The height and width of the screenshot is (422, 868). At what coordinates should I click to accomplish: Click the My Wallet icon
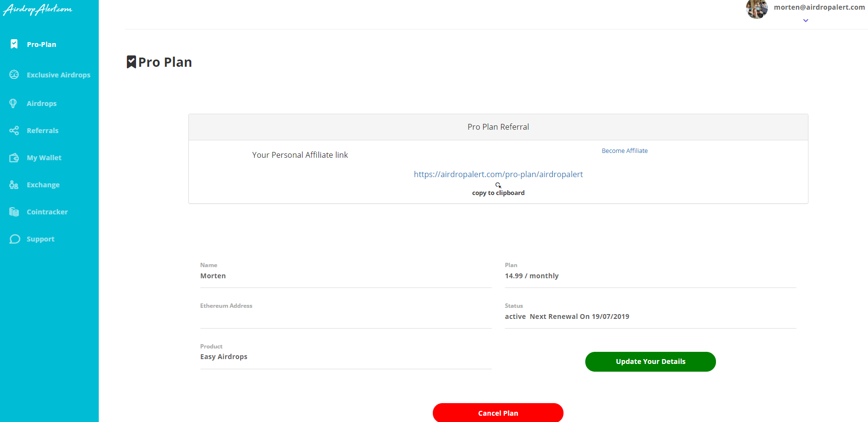(14, 158)
